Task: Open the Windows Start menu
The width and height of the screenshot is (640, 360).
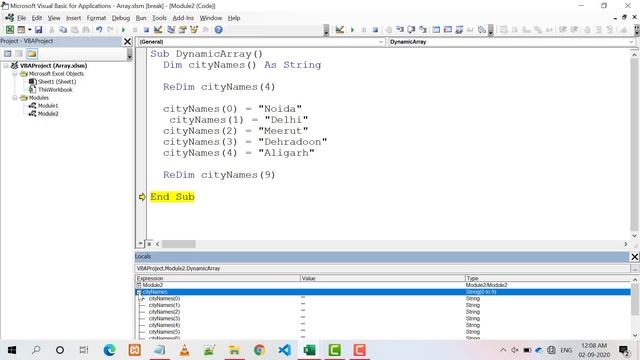Action: click(x=12, y=350)
